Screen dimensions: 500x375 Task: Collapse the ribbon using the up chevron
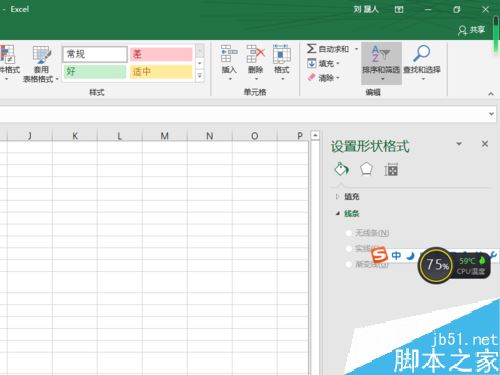pyautogui.click(x=491, y=94)
